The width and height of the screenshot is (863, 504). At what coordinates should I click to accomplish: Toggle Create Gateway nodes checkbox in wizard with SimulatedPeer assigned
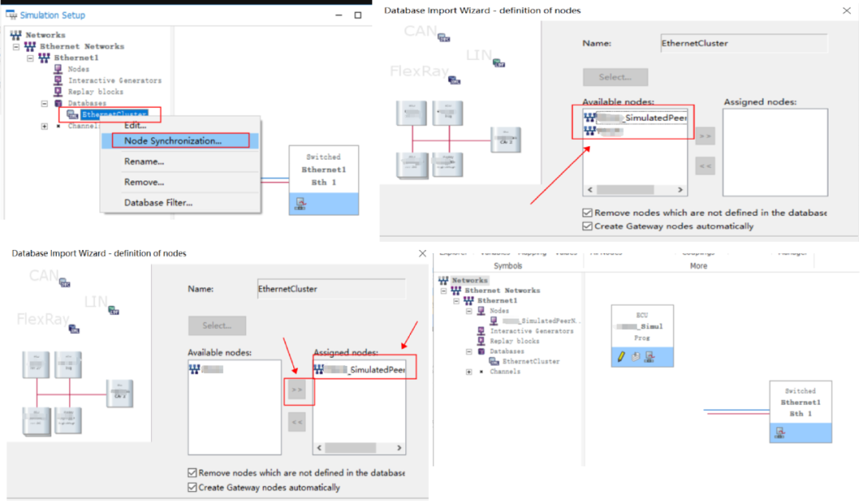(192, 487)
